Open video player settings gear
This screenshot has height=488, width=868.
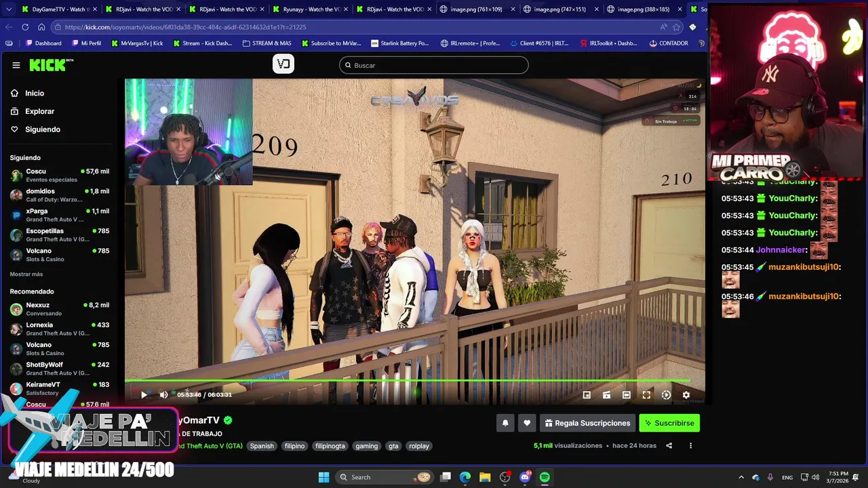pyautogui.click(x=686, y=394)
